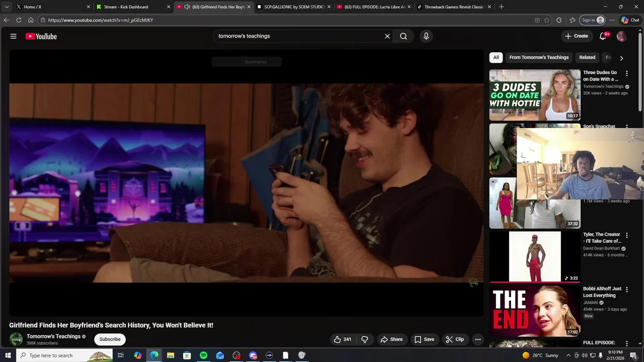
Task: Open options for Tyler, The Creator video
Action: pyautogui.click(x=627, y=235)
